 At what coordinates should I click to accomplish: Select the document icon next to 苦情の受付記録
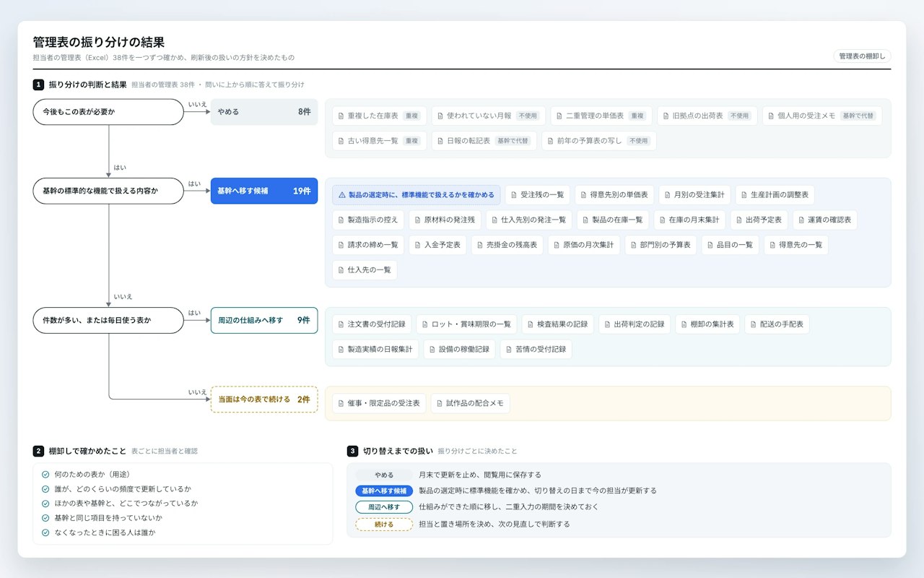tap(509, 349)
